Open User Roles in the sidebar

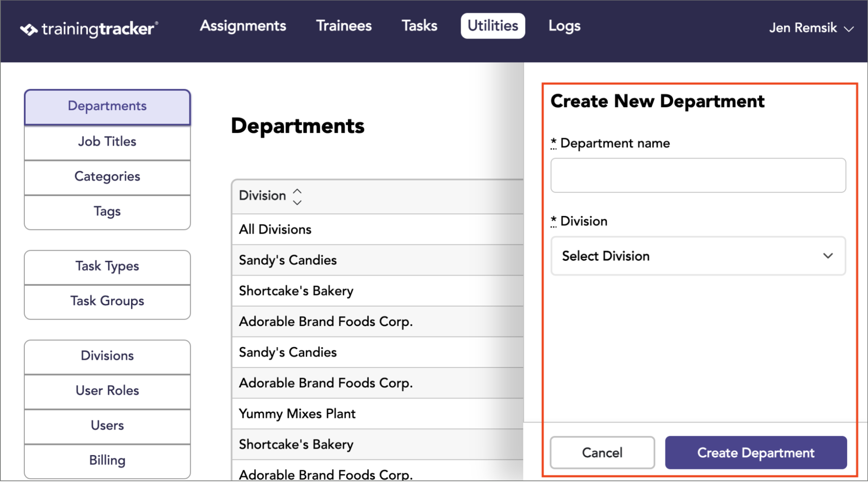[107, 391]
